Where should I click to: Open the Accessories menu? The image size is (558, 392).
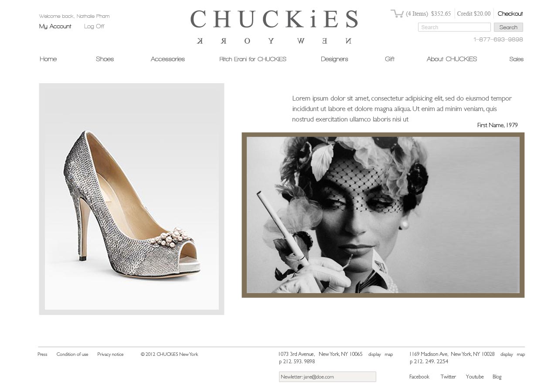168,59
